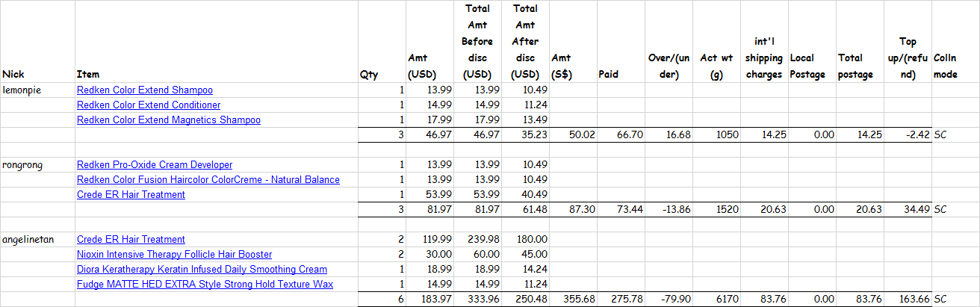Click the 355.68 Amt (S$) cell
Viewport: 980px width, 307px height.
tap(572, 300)
